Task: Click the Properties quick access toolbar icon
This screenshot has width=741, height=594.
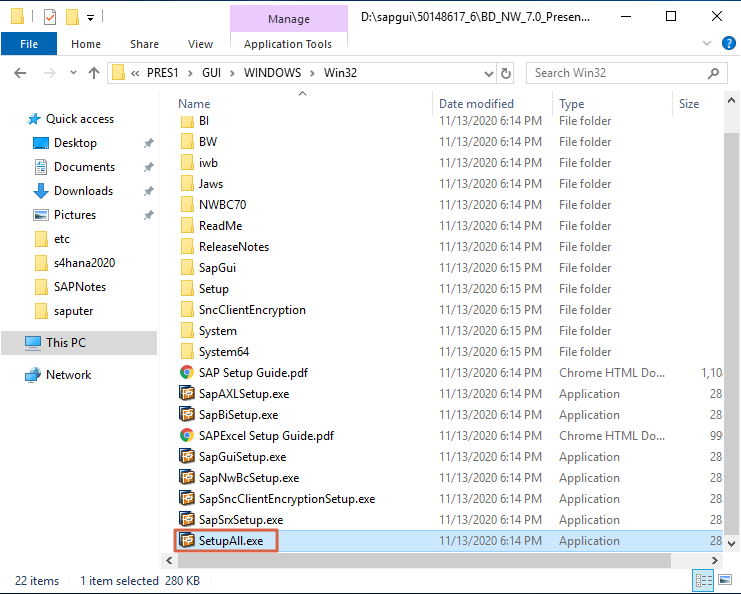Action: coord(50,17)
